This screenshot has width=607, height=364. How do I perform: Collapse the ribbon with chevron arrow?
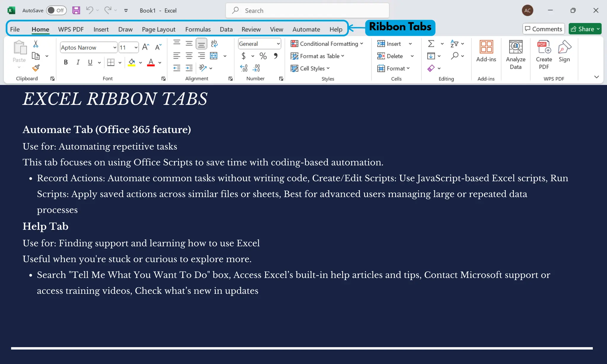pos(597,77)
